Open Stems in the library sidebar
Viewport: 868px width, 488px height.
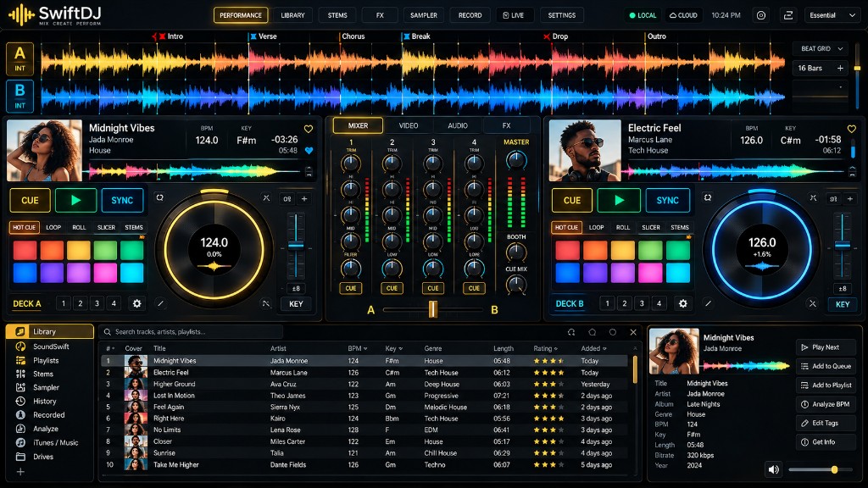click(x=42, y=374)
